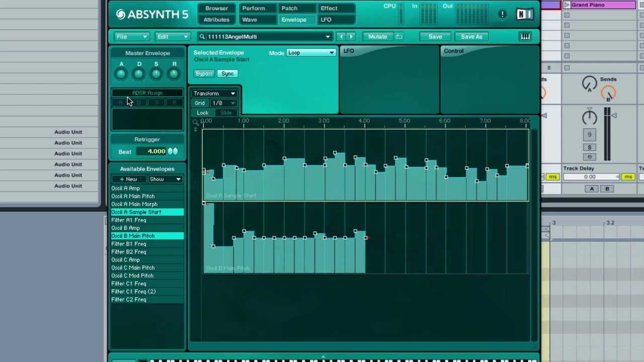Click the Save button
Screen dimensions: 644x362
[435, 36]
